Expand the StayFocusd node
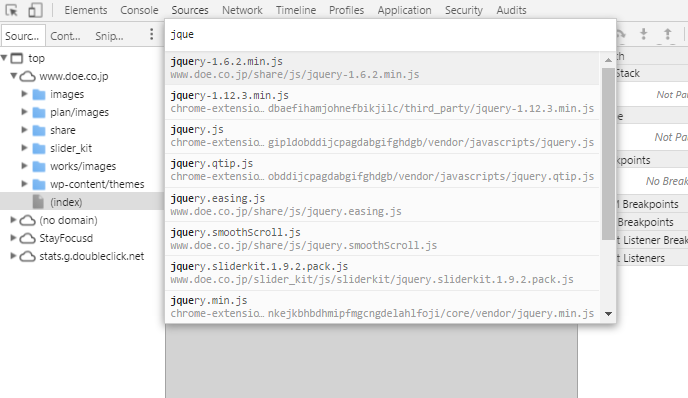The image size is (688, 398). 14,238
